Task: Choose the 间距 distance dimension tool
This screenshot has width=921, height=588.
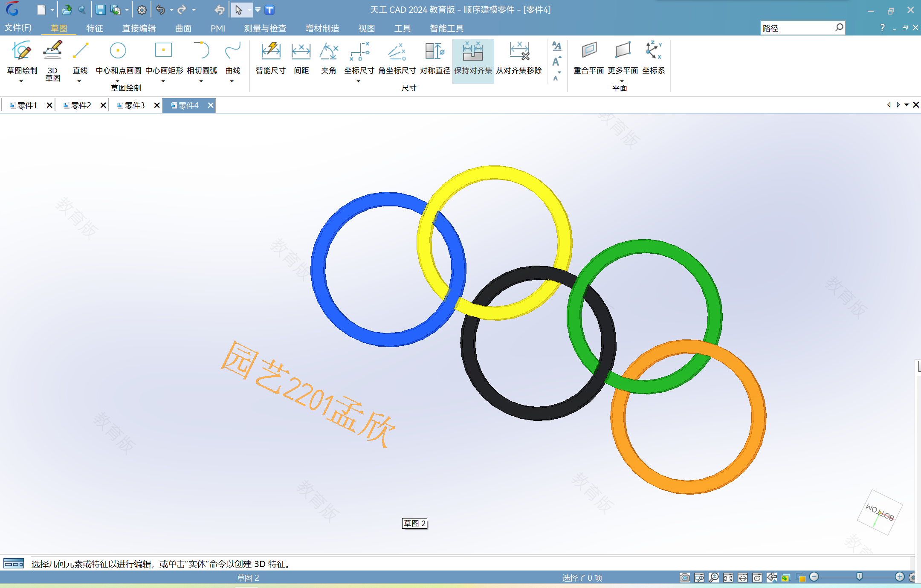Action: (301, 58)
